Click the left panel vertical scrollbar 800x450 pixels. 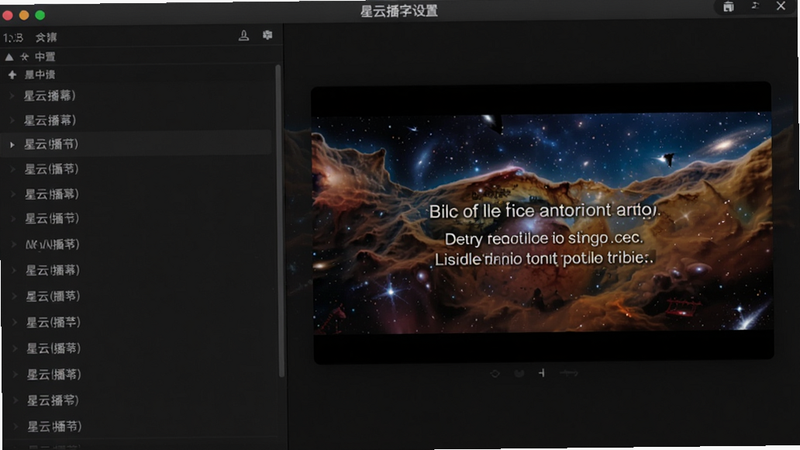(279, 221)
